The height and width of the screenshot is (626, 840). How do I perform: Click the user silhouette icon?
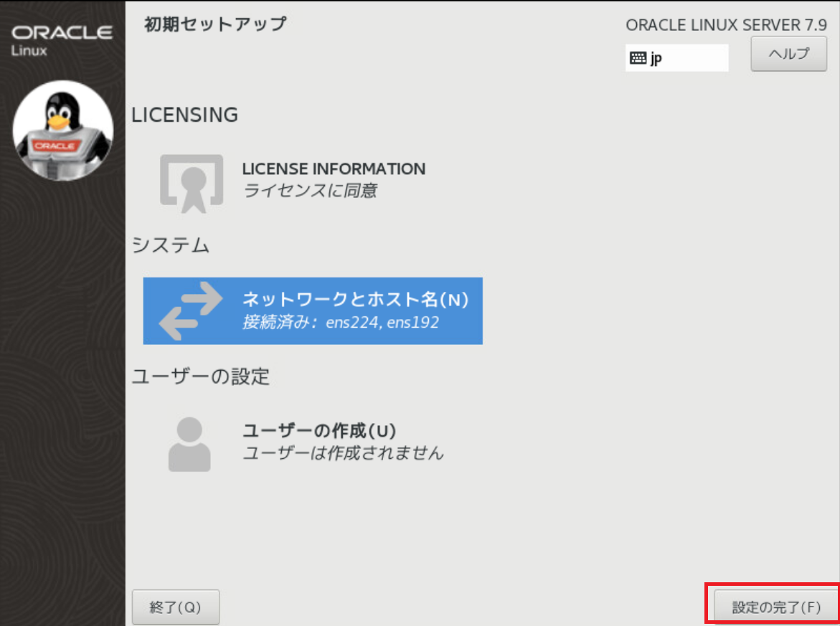[189, 444]
